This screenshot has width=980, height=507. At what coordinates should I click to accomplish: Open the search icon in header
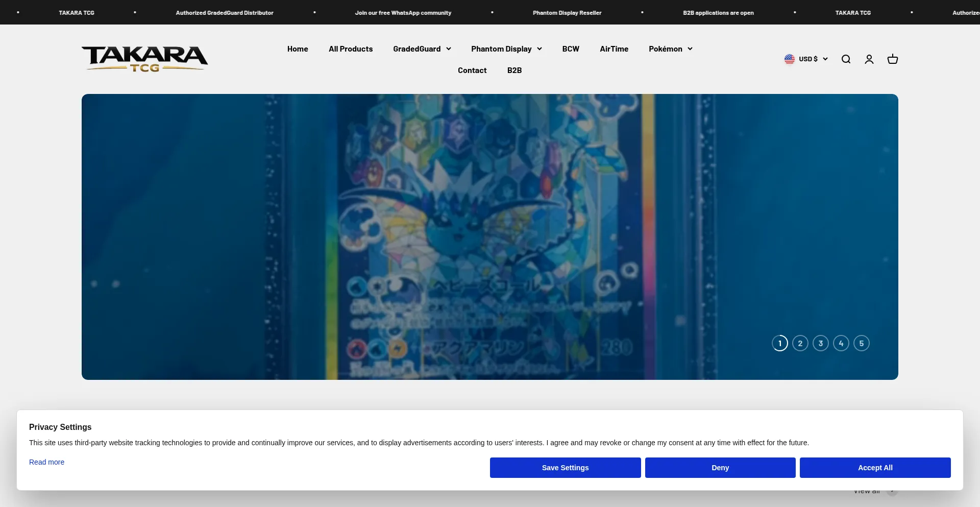[x=846, y=59]
